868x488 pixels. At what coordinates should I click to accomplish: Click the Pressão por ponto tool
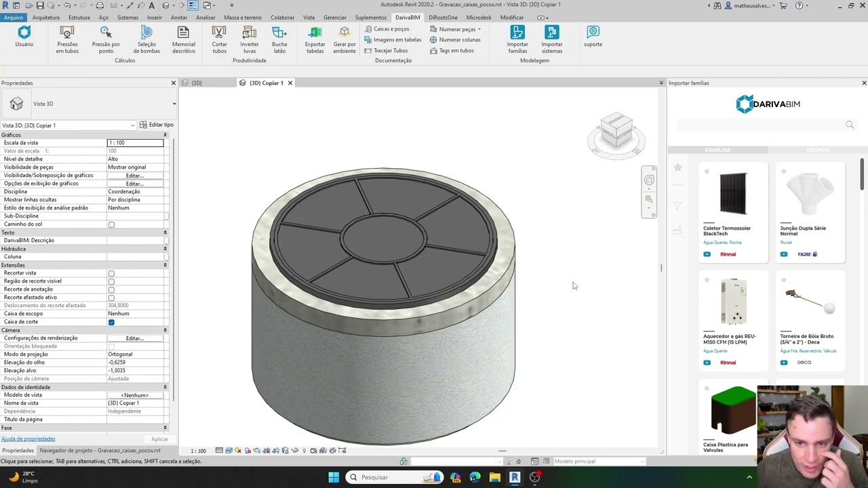[106, 39]
